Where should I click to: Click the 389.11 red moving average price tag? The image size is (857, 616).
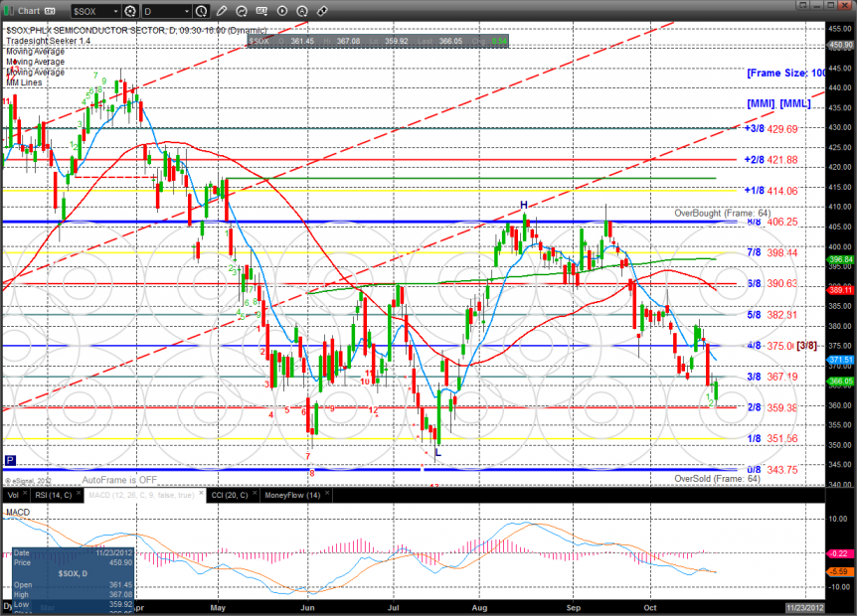click(x=841, y=290)
